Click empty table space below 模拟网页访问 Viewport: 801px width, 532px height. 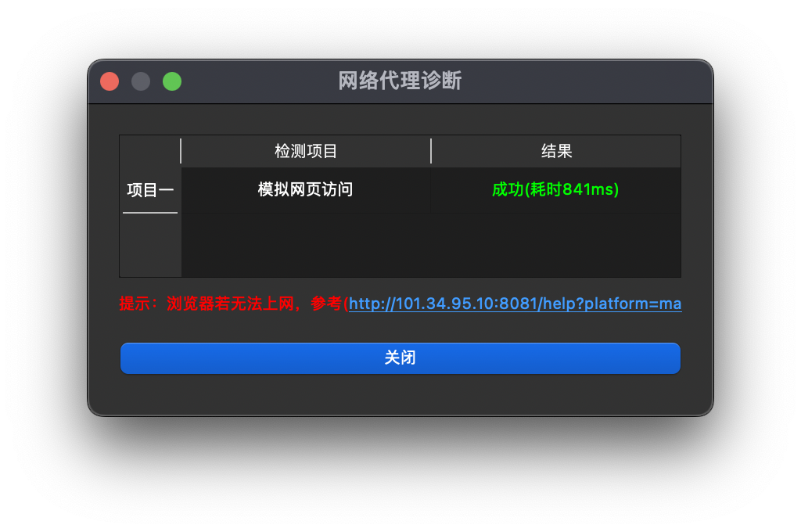(306, 245)
